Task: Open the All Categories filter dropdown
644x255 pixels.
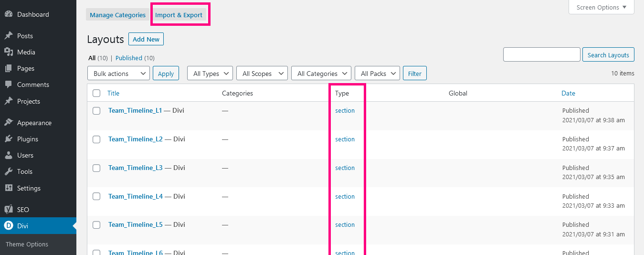Action: click(321, 74)
